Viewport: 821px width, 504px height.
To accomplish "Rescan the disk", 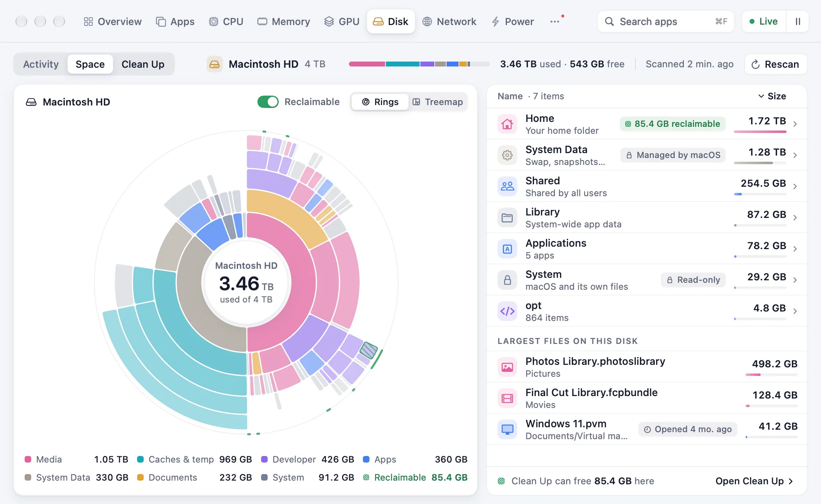I will (x=776, y=64).
